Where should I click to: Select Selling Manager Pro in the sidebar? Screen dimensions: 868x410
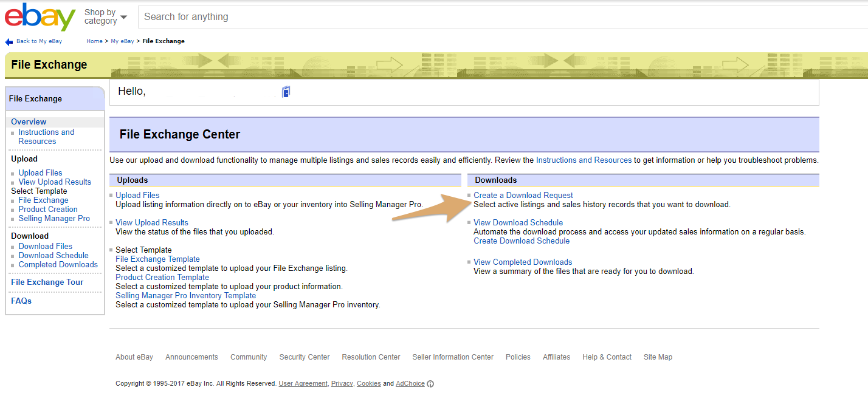point(54,219)
